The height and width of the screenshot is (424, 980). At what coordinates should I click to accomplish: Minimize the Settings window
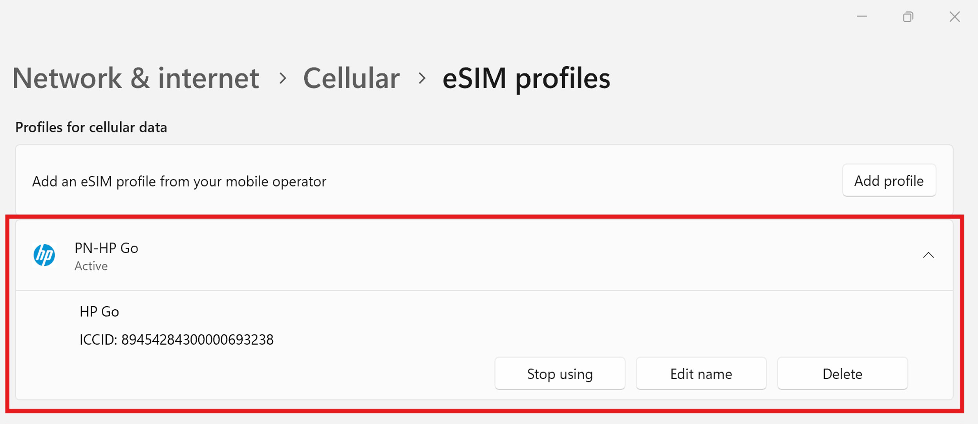[x=862, y=16]
